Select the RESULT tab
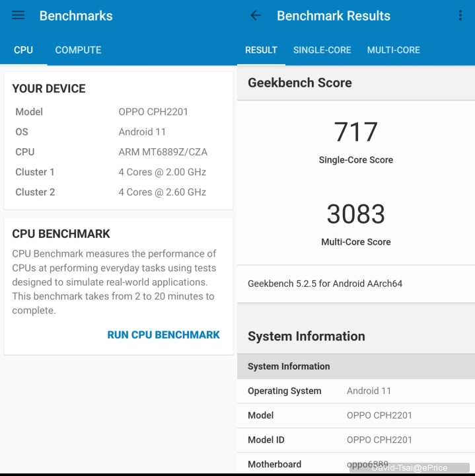475x476 pixels. (x=261, y=50)
